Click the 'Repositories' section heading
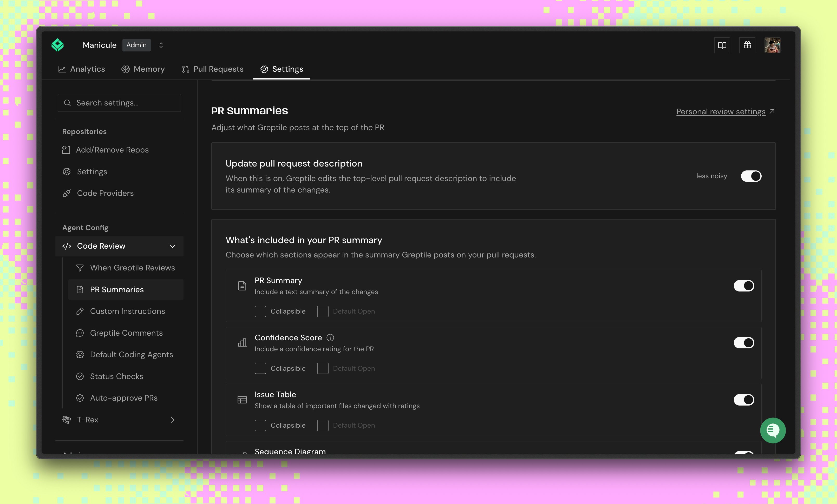The image size is (837, 504). pyautogui.click(x=84, y=132)
